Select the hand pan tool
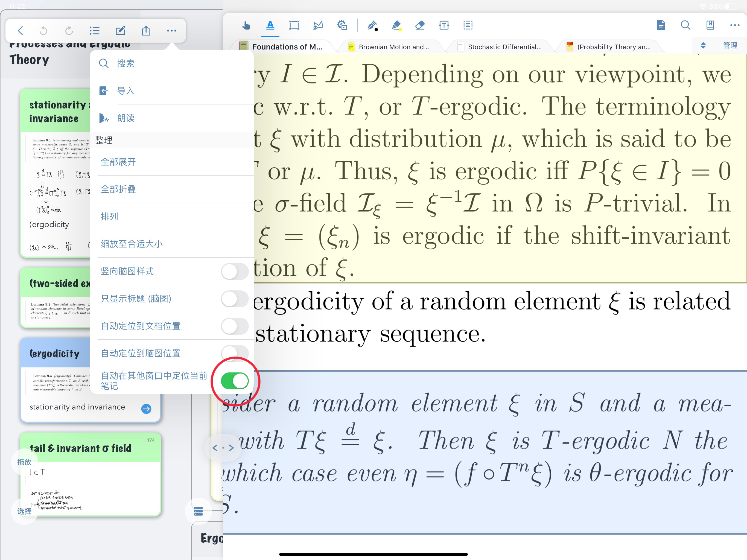The width and height of the screenshot is (747, 560). pyautogui.click(x=246, y=25)
